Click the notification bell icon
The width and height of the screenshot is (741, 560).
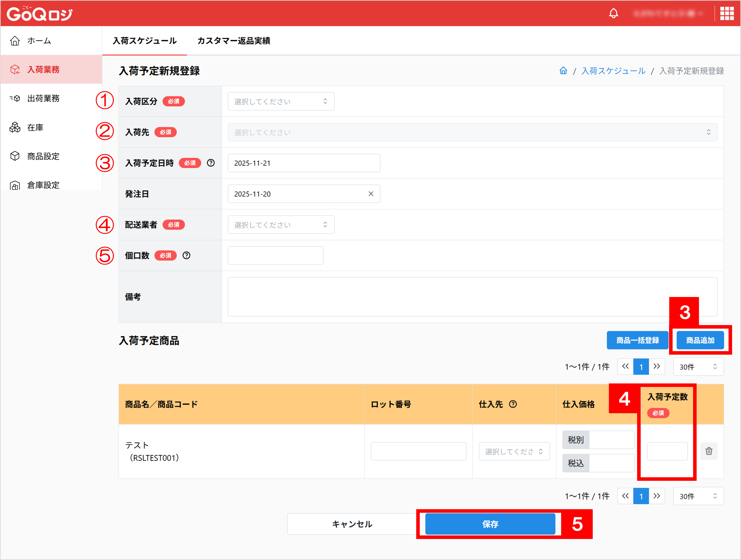click(613, 13)
